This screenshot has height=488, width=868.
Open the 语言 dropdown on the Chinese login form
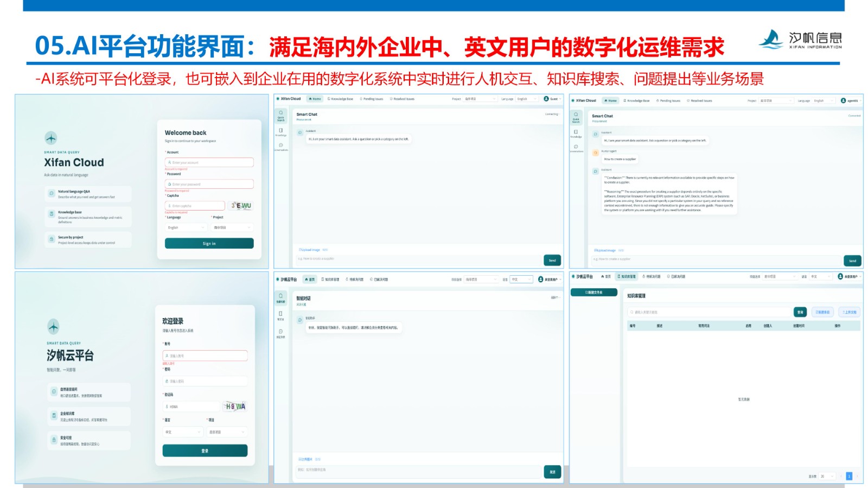(183, 432)
